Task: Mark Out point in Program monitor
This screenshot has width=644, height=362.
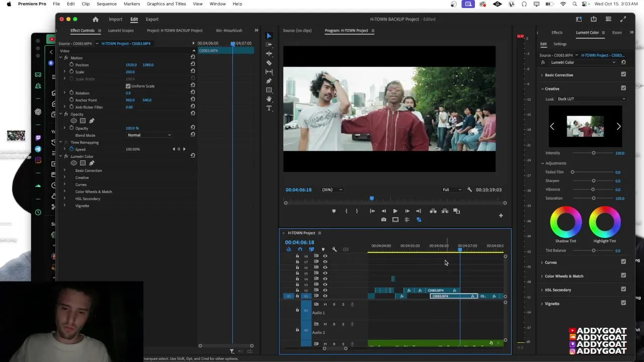Action: click(357, 211)
